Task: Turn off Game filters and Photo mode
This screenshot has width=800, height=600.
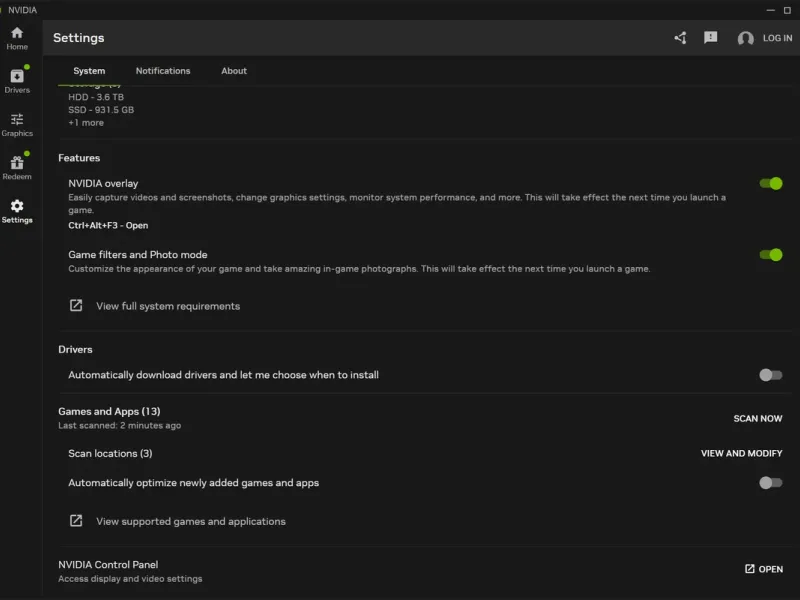Action: (770, 255)
